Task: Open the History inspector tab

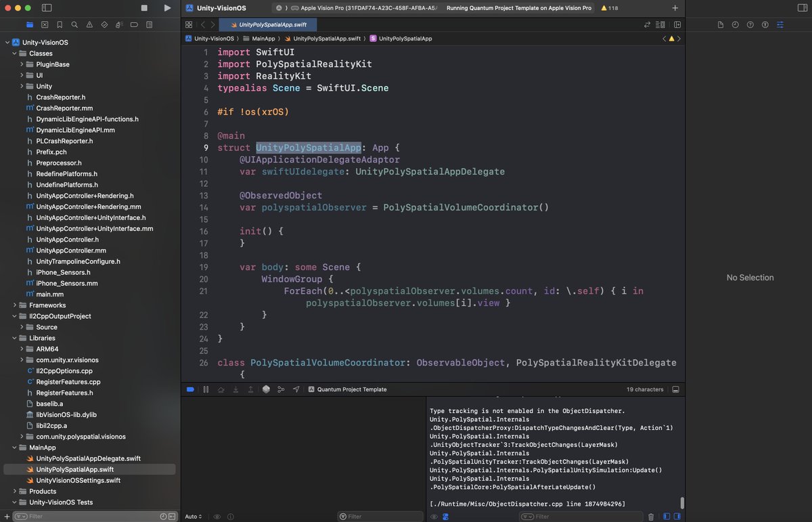Action: point(736,24)
